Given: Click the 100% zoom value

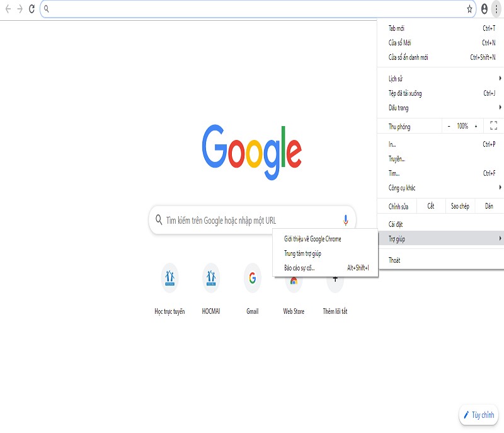Looking at the screenshot, I should click(462, 126).
